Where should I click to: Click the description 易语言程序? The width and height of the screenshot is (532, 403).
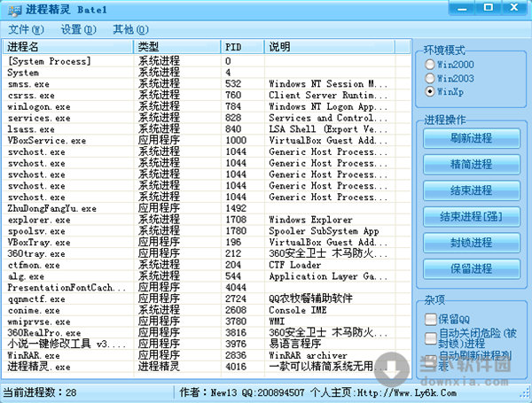point(295,345)
